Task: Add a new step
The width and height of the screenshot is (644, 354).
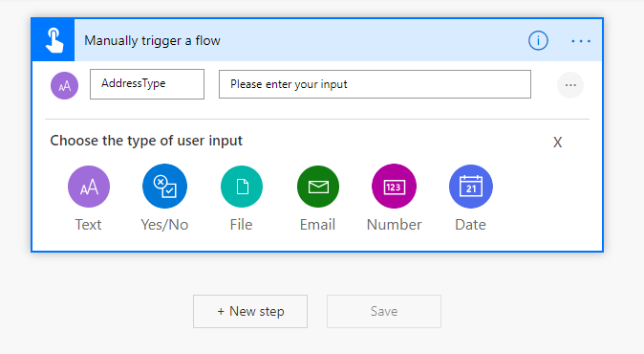Action: [250, 311]
